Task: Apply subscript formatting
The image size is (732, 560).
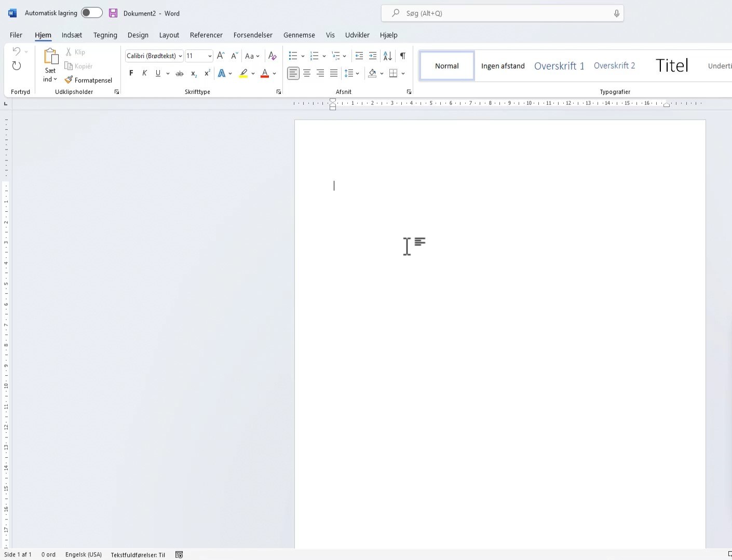Action: point(194,73)
